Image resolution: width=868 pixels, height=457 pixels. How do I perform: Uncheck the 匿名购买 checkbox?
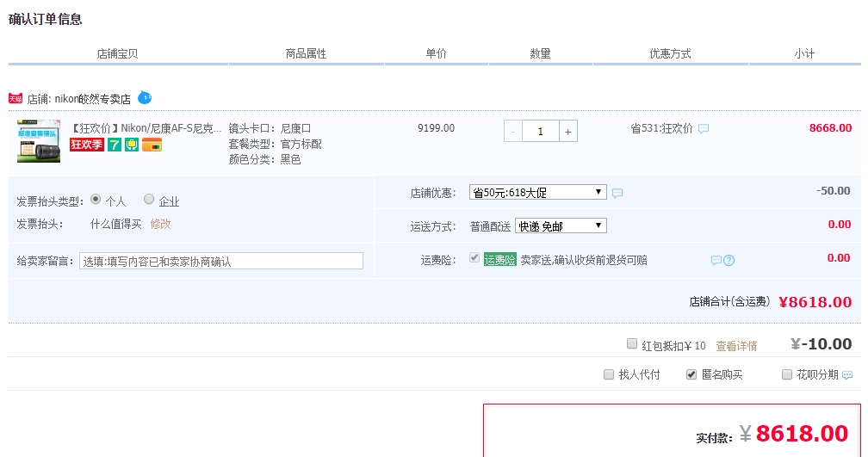click(691, 374)
